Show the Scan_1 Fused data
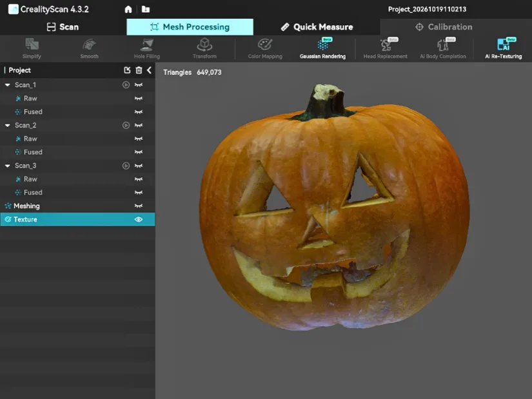 [x=139, y=112]
